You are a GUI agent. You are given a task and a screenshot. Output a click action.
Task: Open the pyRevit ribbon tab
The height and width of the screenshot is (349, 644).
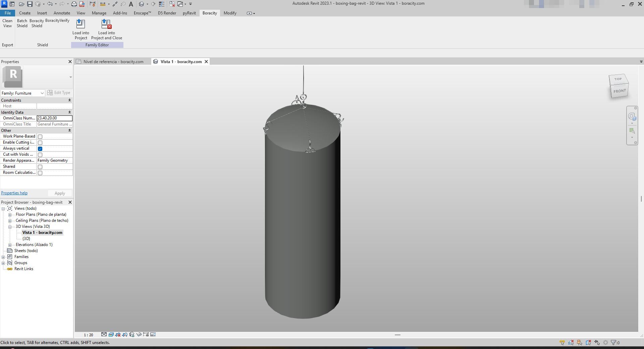(x=189, y=13)
